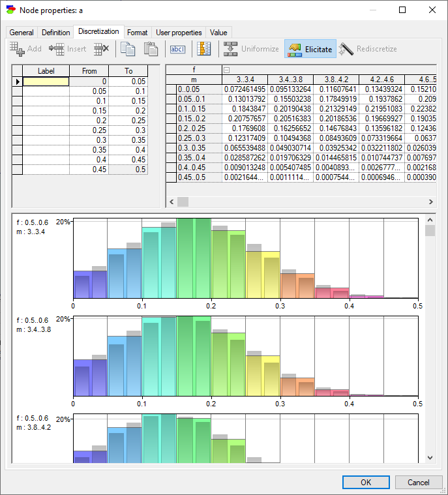Switch to the Definition tab
448x495 pixels.
pos(56,33)
